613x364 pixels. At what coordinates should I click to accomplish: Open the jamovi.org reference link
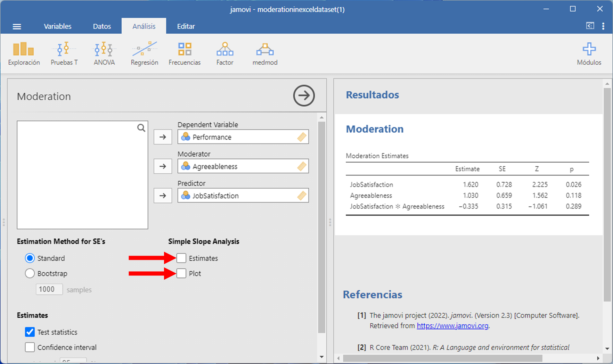452,326
